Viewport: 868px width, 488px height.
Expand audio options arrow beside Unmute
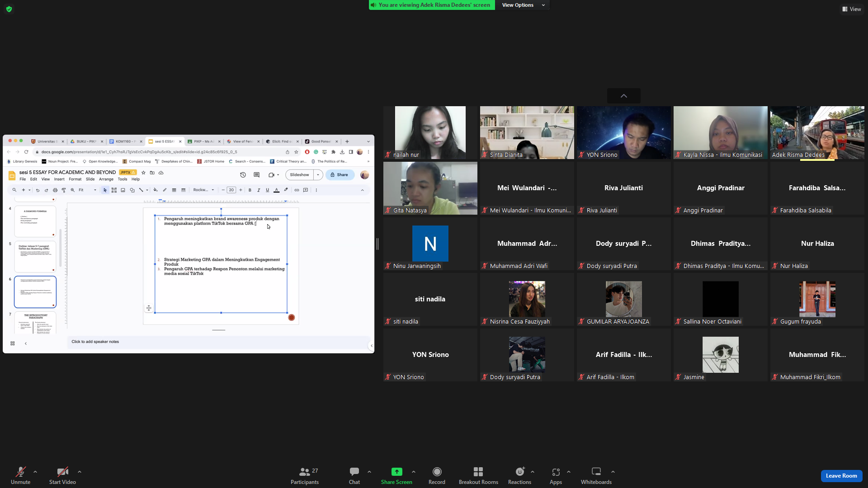tap(35, 472)
